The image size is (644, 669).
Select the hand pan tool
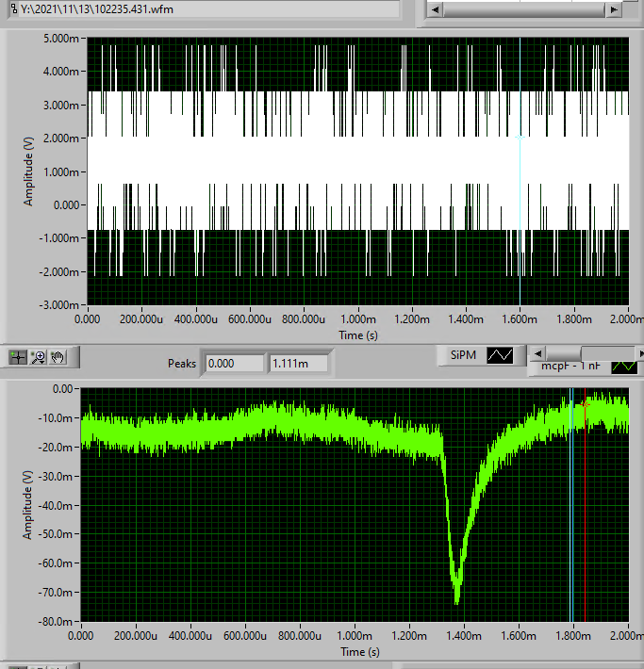[58, 357]
